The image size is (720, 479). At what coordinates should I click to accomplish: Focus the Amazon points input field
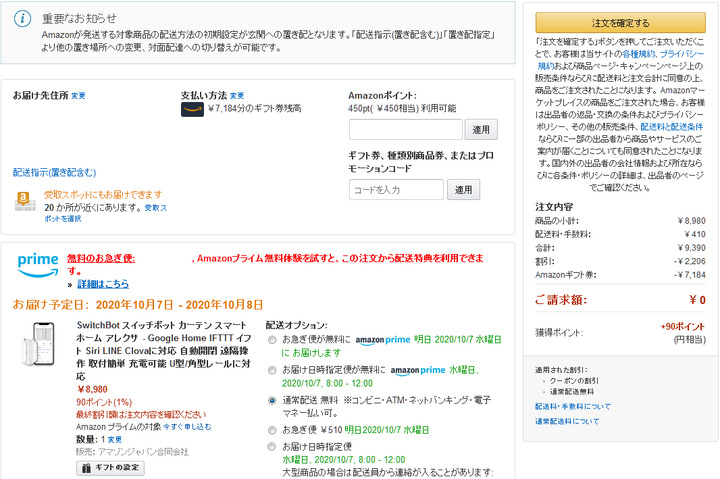pyautogui.click(x=405, y=130)
